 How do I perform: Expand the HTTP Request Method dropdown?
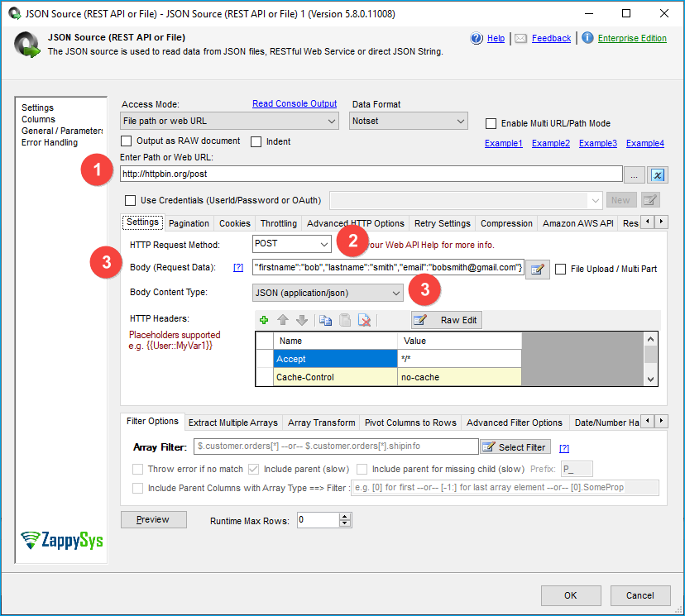(x=291, y=244)
